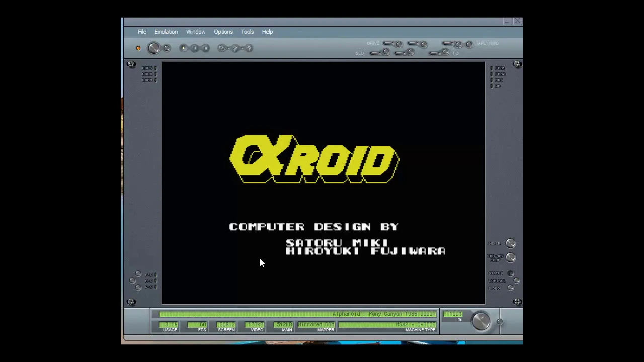The image size is (644, 362).
Task: Click the 100% speed display
Action: (453, 315)
